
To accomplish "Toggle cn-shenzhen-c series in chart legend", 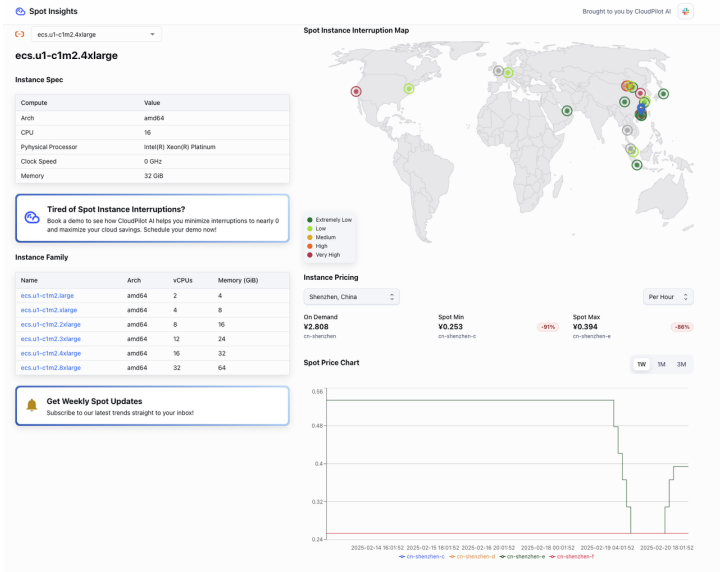I will (424, 556).
